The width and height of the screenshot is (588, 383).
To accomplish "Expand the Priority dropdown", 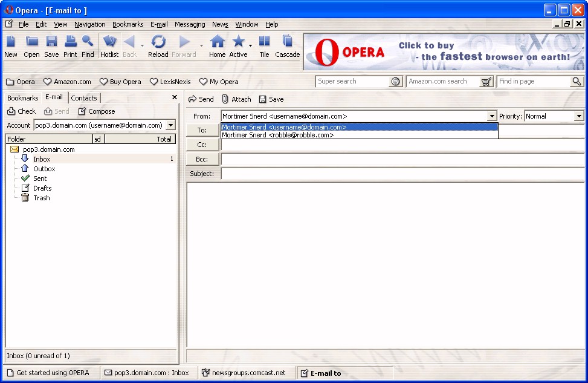I will point(579,116).
